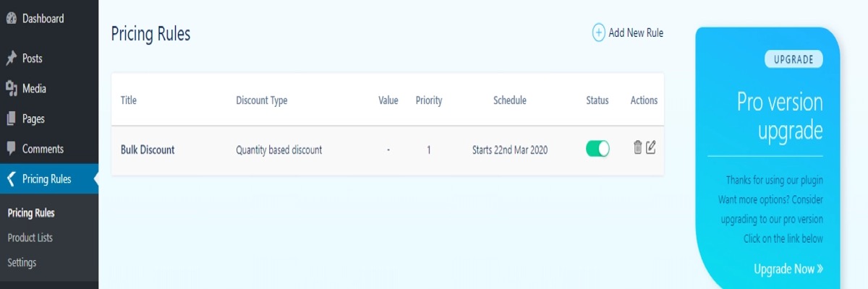This screenshot has width=868, height=289.
Task: Delete the Bulk Discount rule
Action: click(x=637, y=148)
